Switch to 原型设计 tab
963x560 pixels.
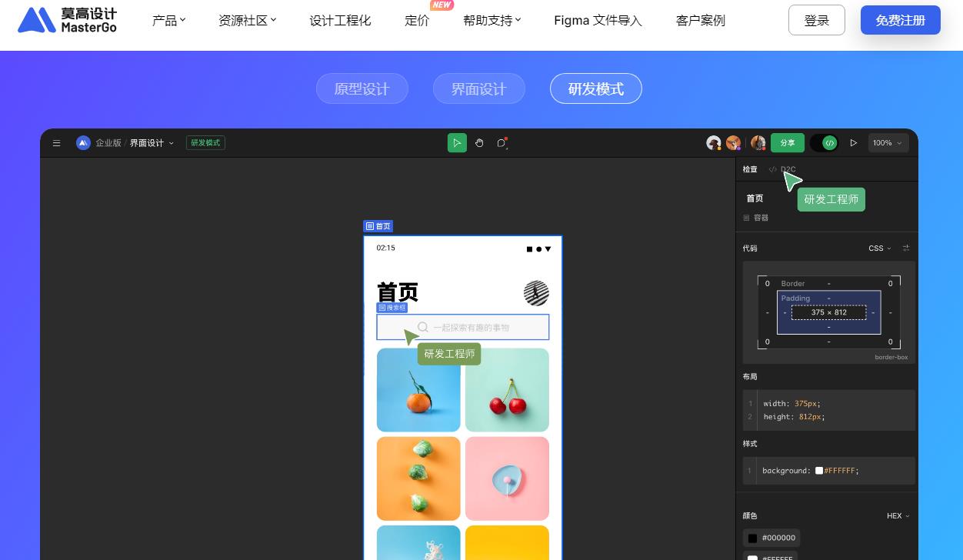362,88
